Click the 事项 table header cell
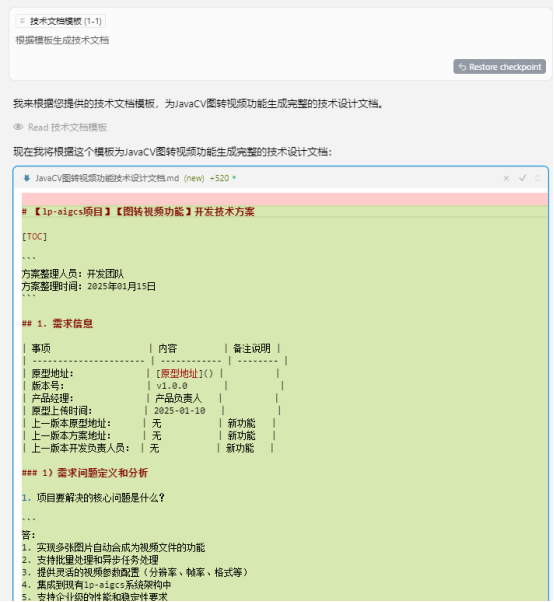Screen dimensions: 554x602 pos(41,349)
